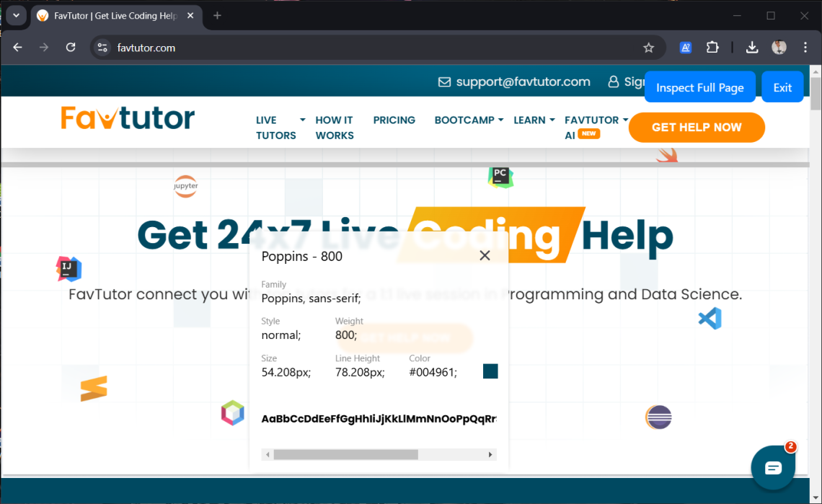Viewport: 822px width, 504px height.
Task: Click the GET HELP NOW button
Action: click(696, 127)
